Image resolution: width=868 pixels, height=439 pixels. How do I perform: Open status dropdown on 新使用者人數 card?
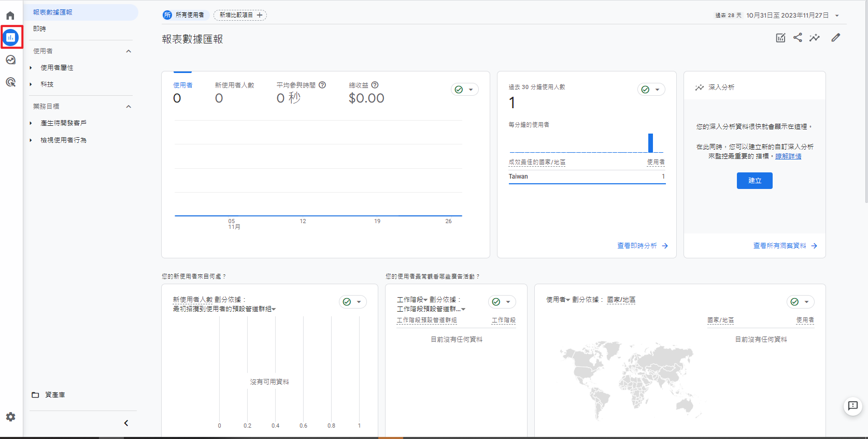point(353,302)
